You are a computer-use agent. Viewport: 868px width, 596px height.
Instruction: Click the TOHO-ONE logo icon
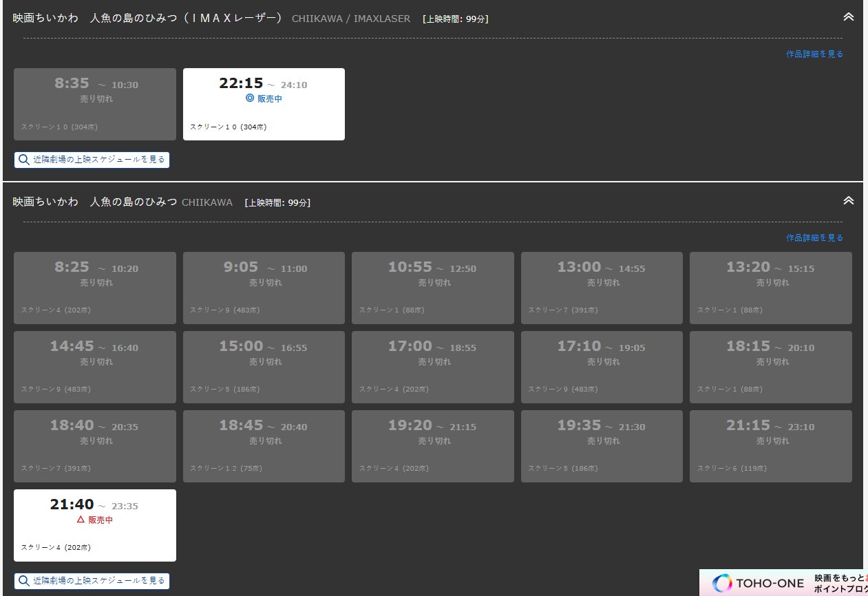tap(722, 583)
